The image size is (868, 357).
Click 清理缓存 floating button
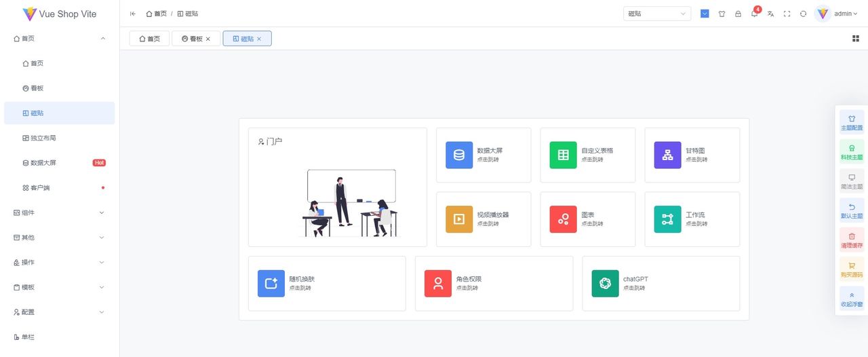(852, 240)
